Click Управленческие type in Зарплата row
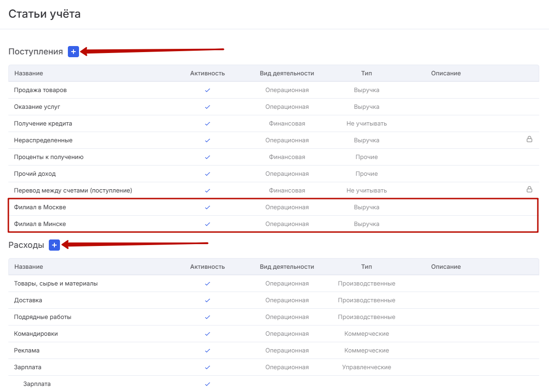The image size is (549, 392). 367,367
